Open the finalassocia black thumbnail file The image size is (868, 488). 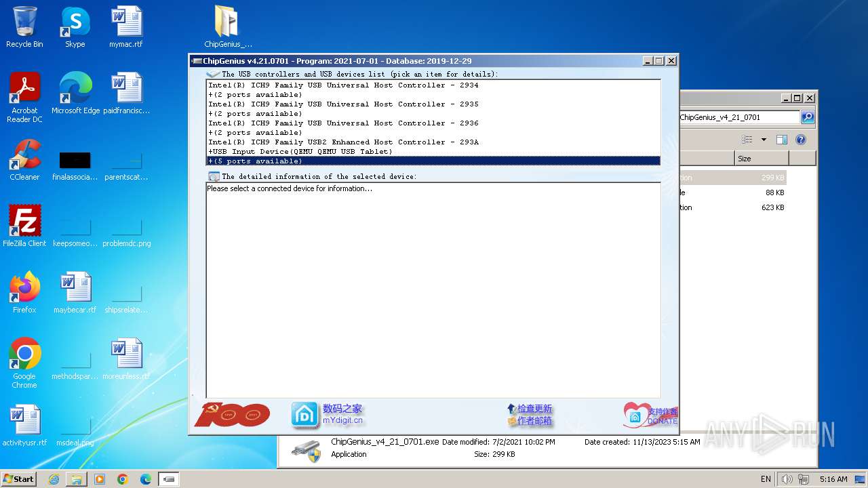(x=75, y=160)
